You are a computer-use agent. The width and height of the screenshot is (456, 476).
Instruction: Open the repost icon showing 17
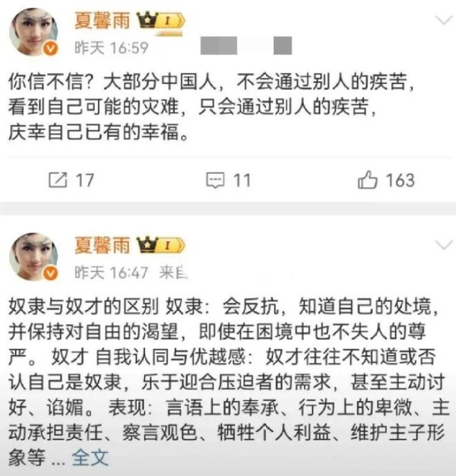tap(58, 180)
